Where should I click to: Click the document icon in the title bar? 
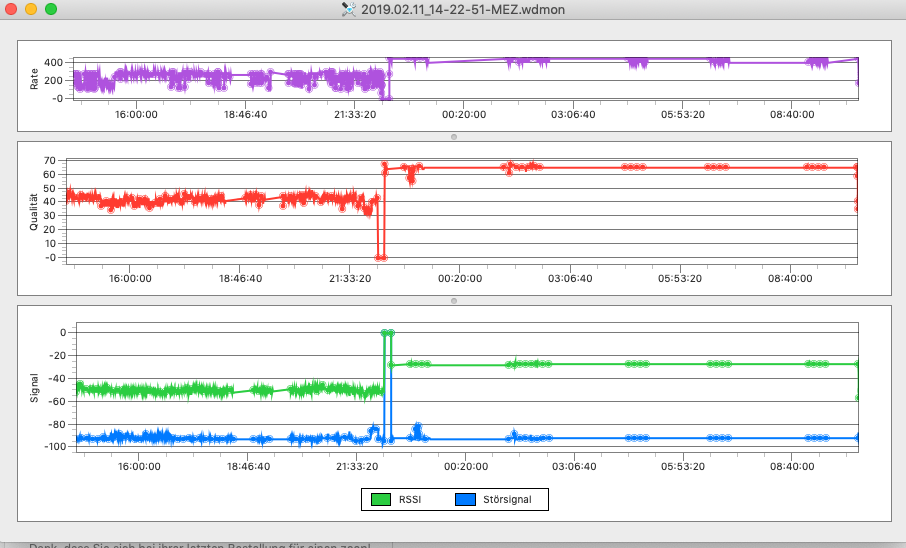coord(350,9)
